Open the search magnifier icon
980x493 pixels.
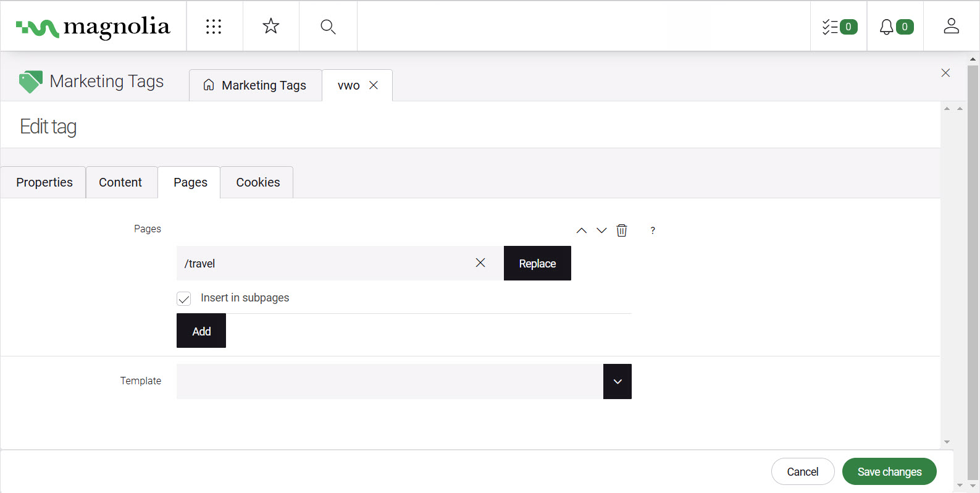tap(328, 27)
